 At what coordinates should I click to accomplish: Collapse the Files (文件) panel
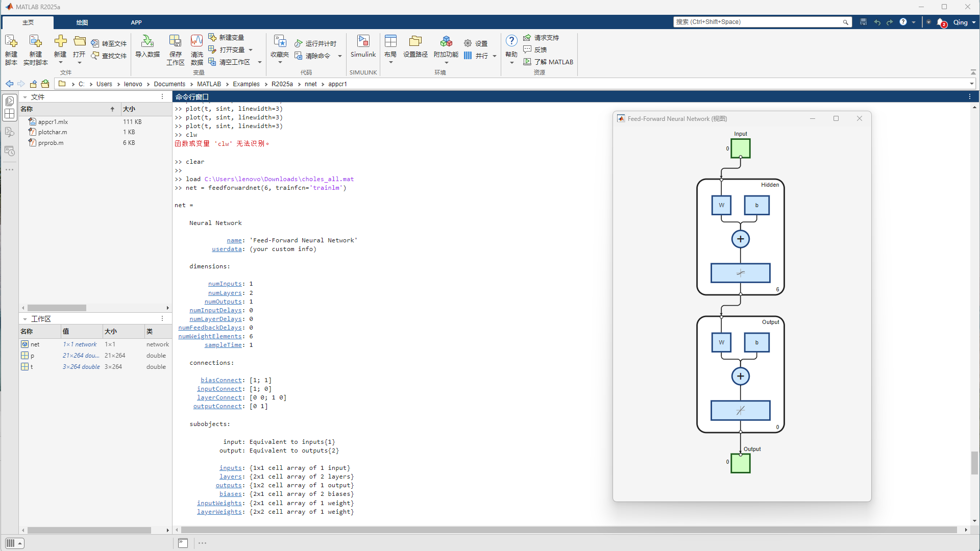pyautogui.click(x=24, y=97)
